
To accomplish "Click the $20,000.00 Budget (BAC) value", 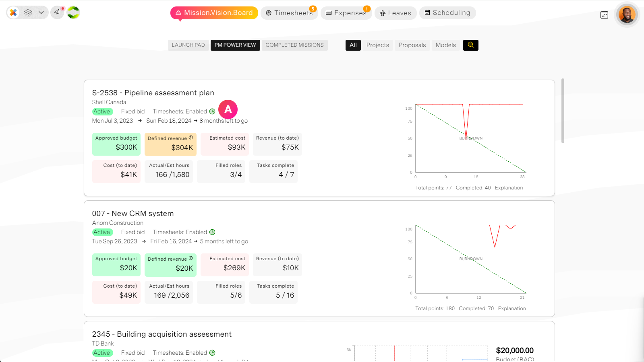I will (x=515, y=350).
